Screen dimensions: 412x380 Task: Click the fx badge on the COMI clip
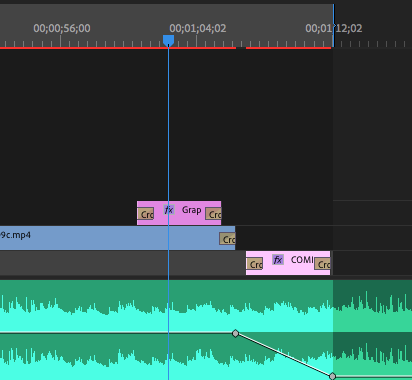click(278, 260)
